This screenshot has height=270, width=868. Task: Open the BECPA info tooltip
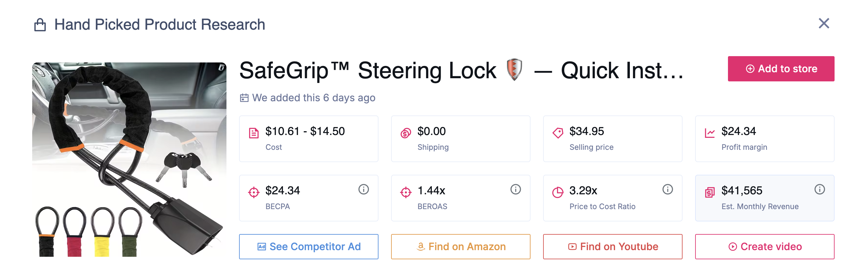[x=363, y=190]
